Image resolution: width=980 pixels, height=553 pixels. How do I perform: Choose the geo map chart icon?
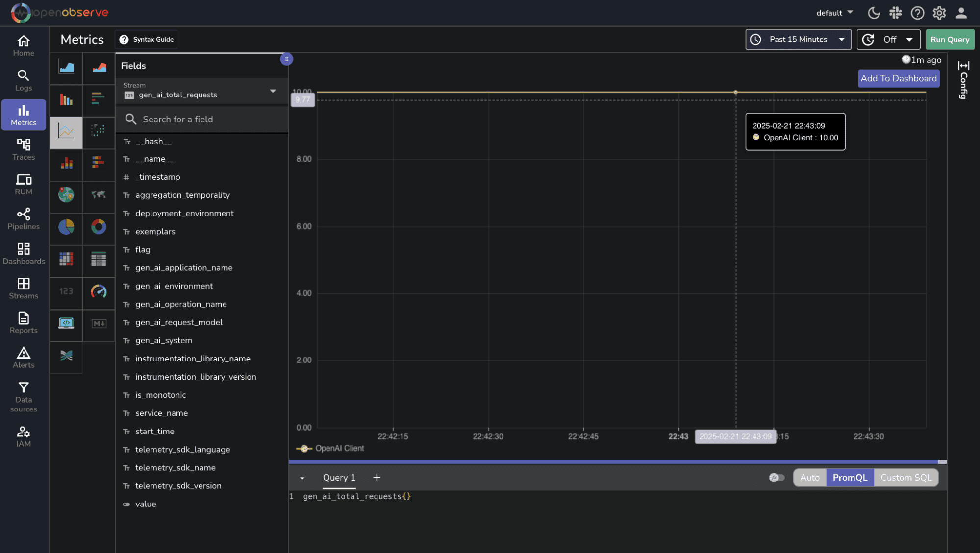click(x=66, y=194)
